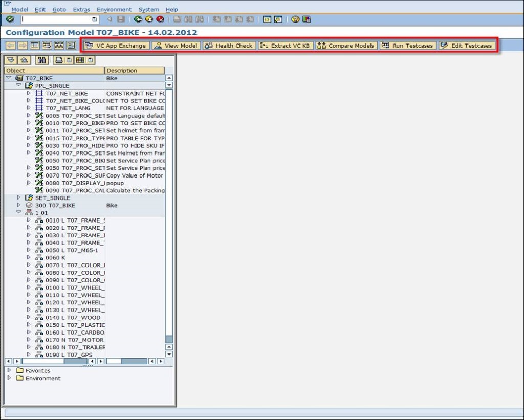
Task: Click the red Cancel icon in toolbar
Action: [160, 19]
